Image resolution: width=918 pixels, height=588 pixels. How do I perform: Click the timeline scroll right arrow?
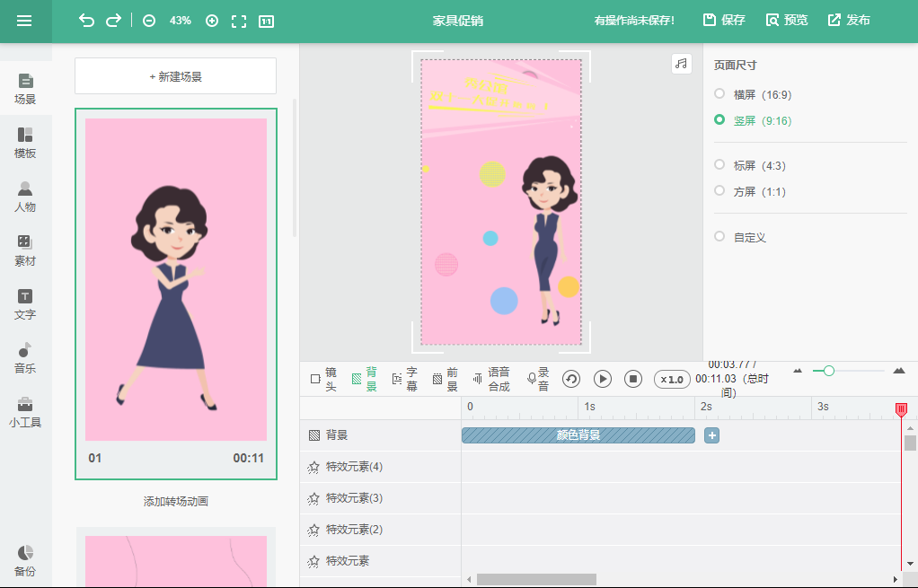click(x=896, y=579)
